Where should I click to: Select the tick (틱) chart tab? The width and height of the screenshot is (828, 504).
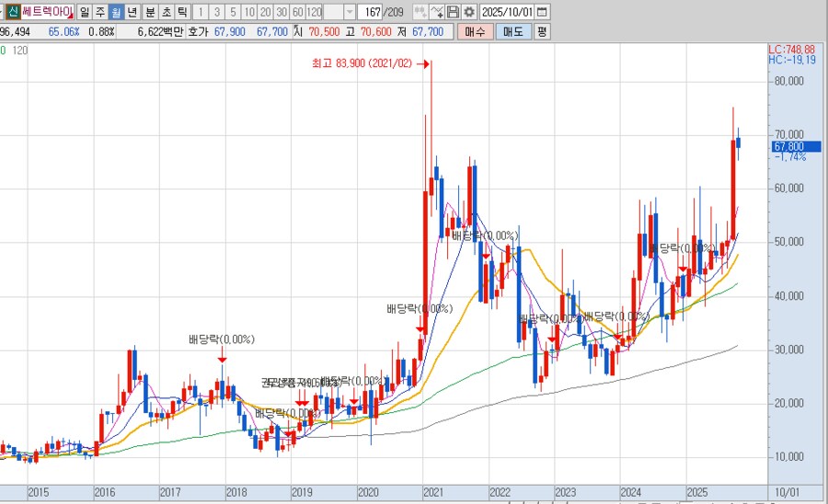[181, 12]
